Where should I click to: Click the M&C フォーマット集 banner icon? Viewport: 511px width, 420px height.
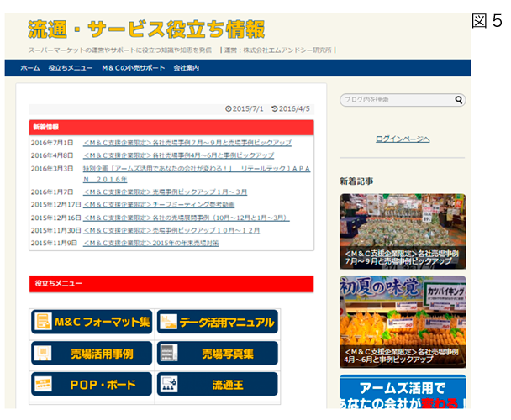(x=43, y=321)
